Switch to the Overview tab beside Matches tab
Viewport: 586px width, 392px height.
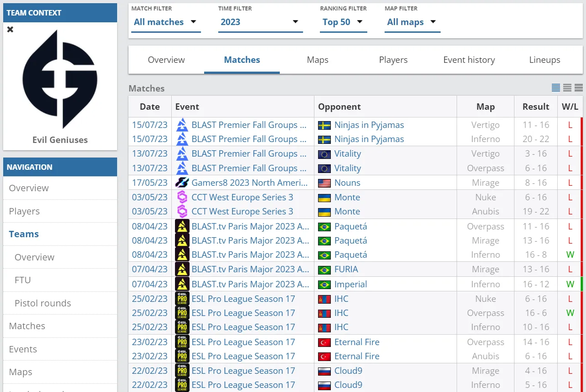tap(166, 60)
